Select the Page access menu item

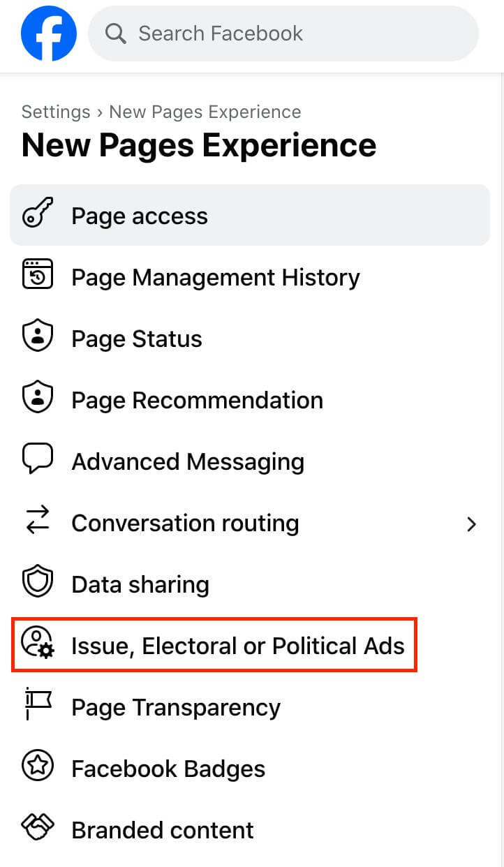(250, 216)
